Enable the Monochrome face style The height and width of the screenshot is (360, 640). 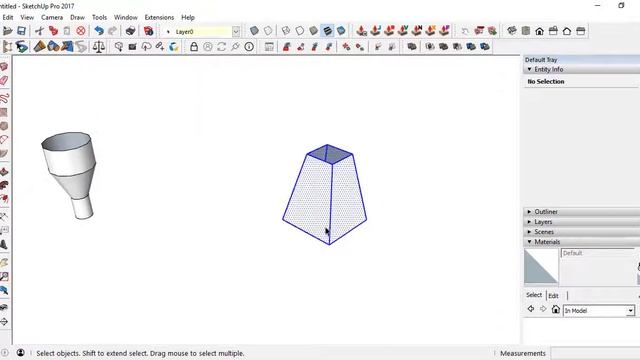click(341, 31)
